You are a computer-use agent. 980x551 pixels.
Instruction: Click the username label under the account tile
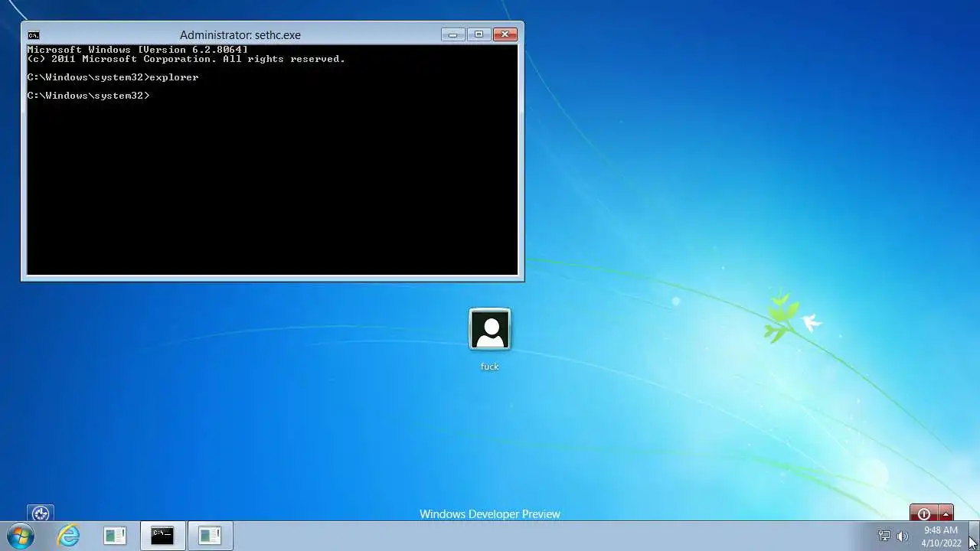click(x=490, y=367)
